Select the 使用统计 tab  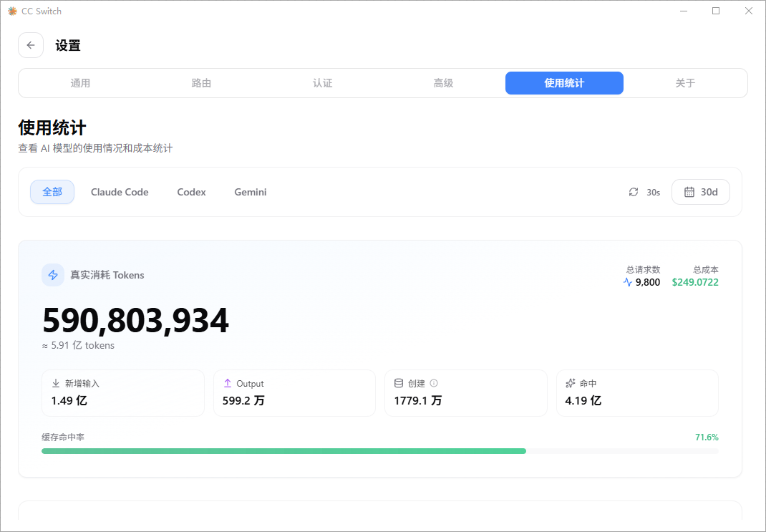pyautogui.click(x=564, y=83)
